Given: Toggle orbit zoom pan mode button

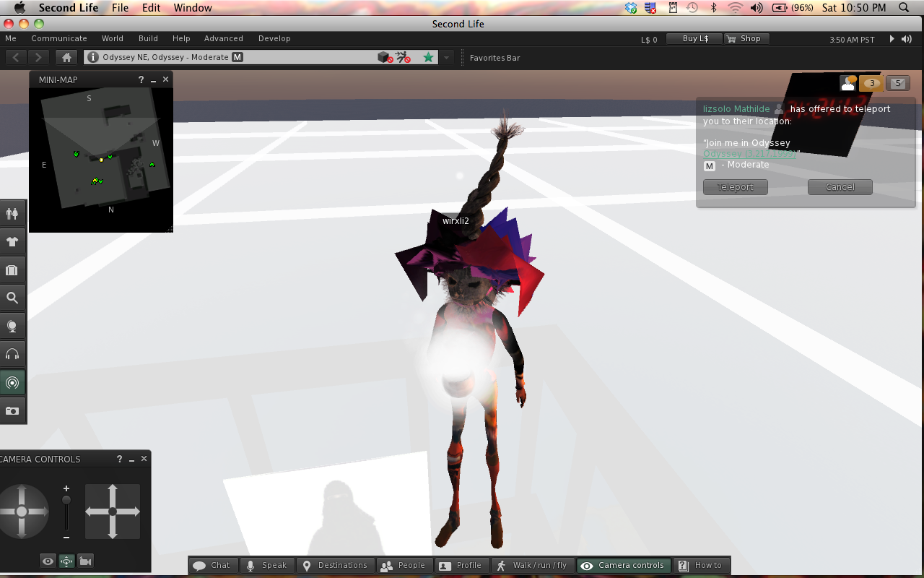Looking at the screenshot, I should point(66,561).
